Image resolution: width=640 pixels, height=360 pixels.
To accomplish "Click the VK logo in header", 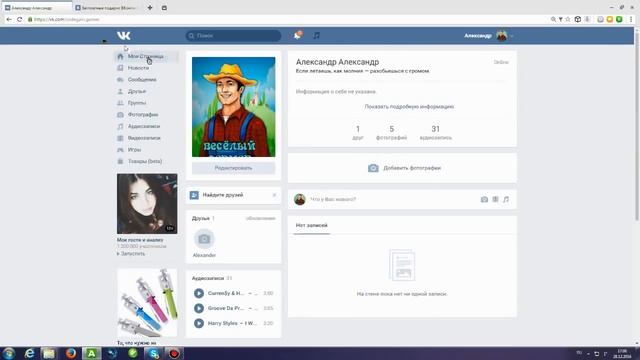I will [124, 36].
